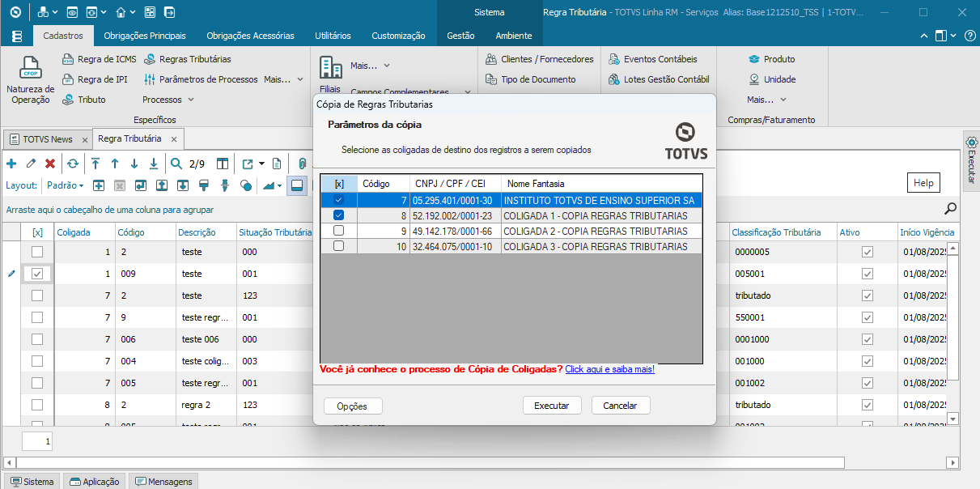Open the Customização ribbon tab

click(x=398, y=36)
